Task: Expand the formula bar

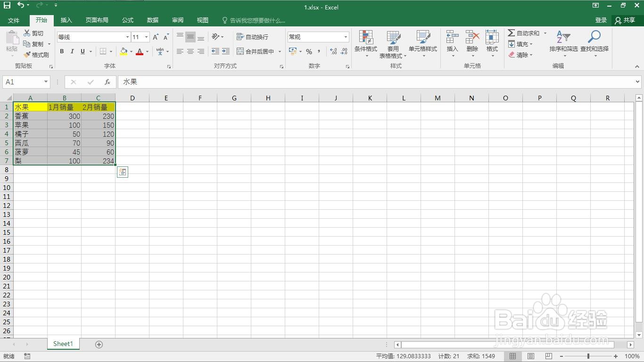Action: coord(638,82)
